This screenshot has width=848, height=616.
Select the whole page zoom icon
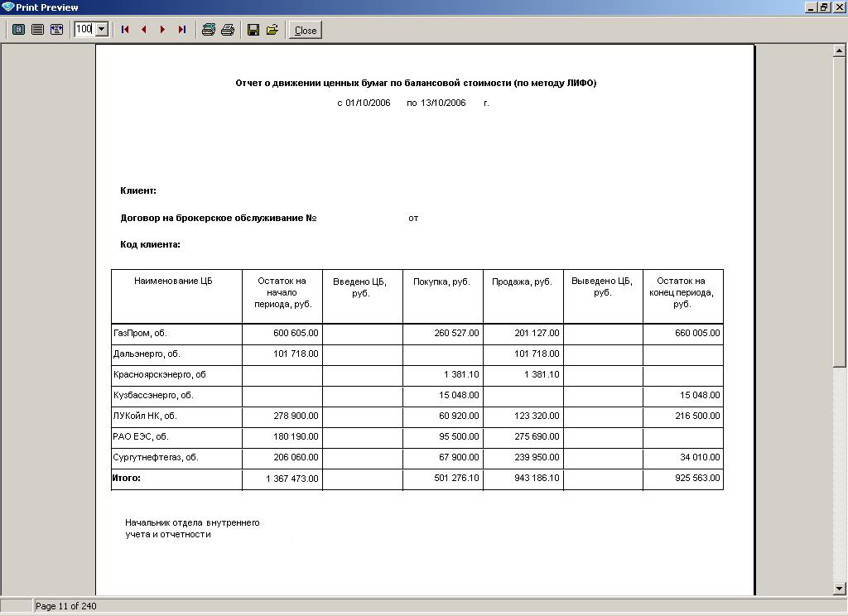click(x=18, y=29)
